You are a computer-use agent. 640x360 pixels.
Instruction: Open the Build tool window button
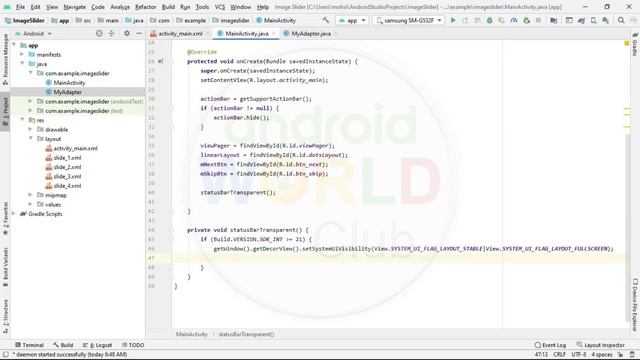tap(63, 345)
